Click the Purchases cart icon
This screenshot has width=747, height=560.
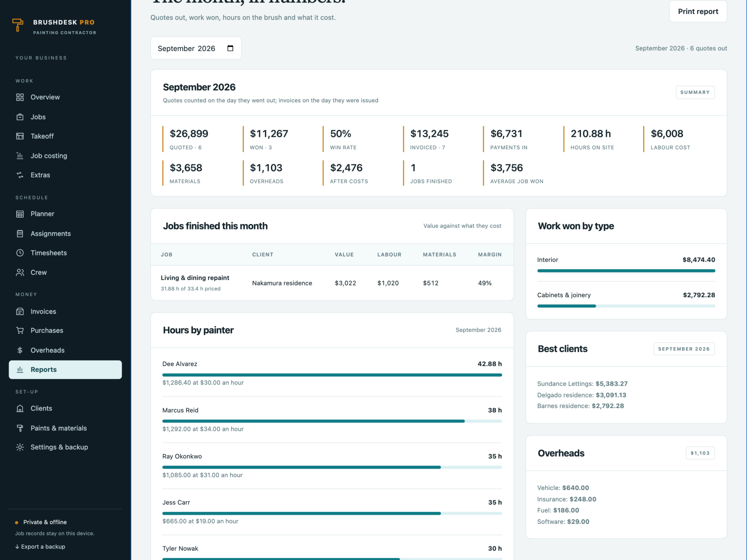[x=20, y=331]
